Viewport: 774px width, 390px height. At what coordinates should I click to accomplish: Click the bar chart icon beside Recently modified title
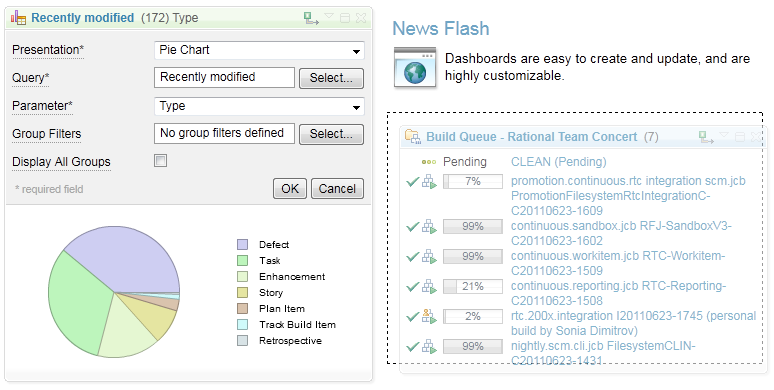coord(18,18)
